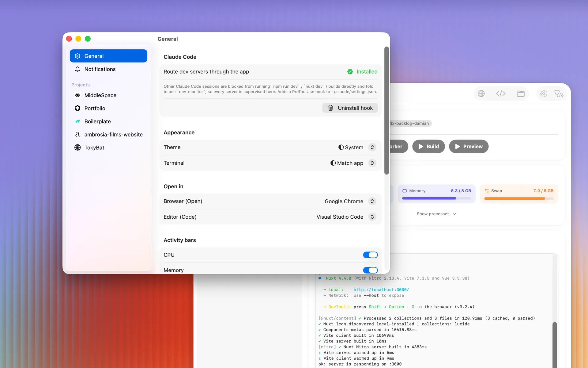Screen dimensions: 588x368
Task: Click the half-circle icon beside System
Action: point(341,147)
